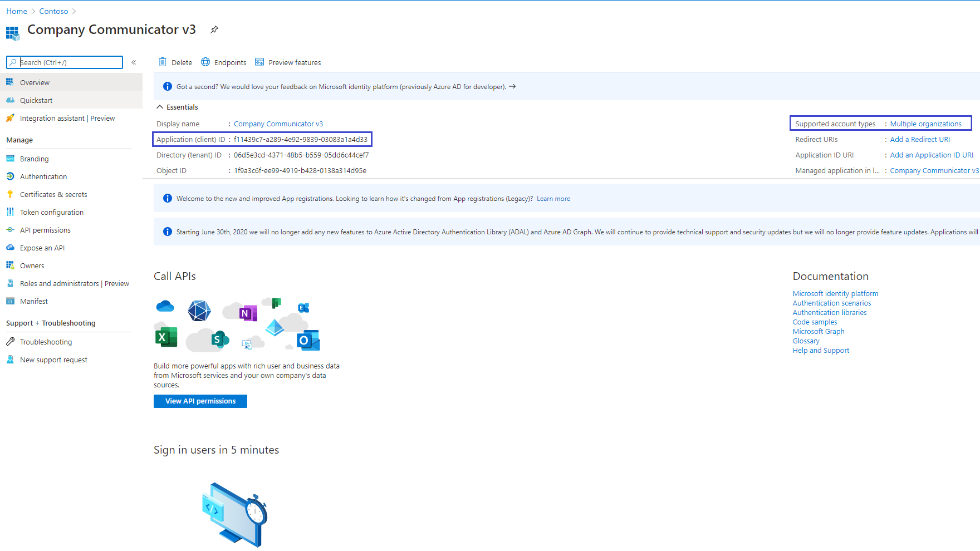Image resolution: width=980 pixels, height=551 pixels.
Task: Click the Exchange icon in Call APIs
Action: pos(303,308)
